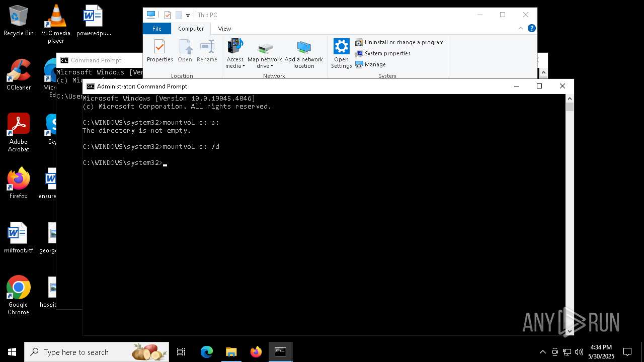
Task: Click Quick Access properties checkmark icon
Action: pos(168,15)
